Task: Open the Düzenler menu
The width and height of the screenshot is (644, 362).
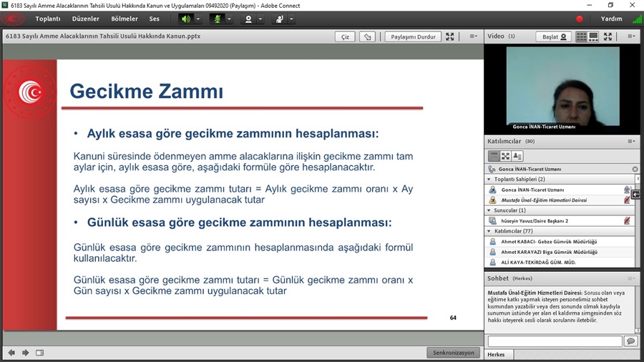Action: coord(85,19)
